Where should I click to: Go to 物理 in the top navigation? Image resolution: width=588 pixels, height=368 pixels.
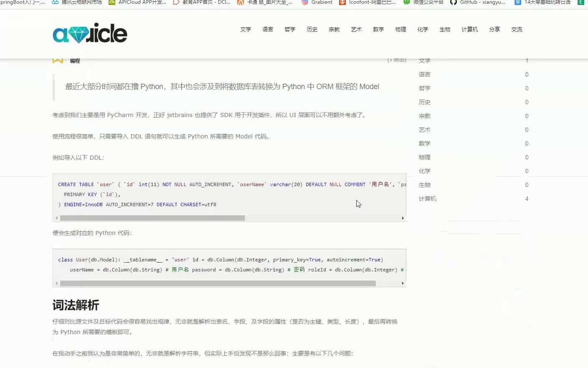pyautogui.click(x=400, y=29)
